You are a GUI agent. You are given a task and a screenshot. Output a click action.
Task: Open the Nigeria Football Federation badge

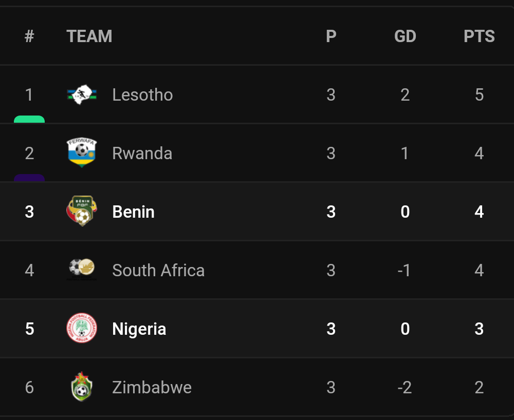click(x=81, y=329)
